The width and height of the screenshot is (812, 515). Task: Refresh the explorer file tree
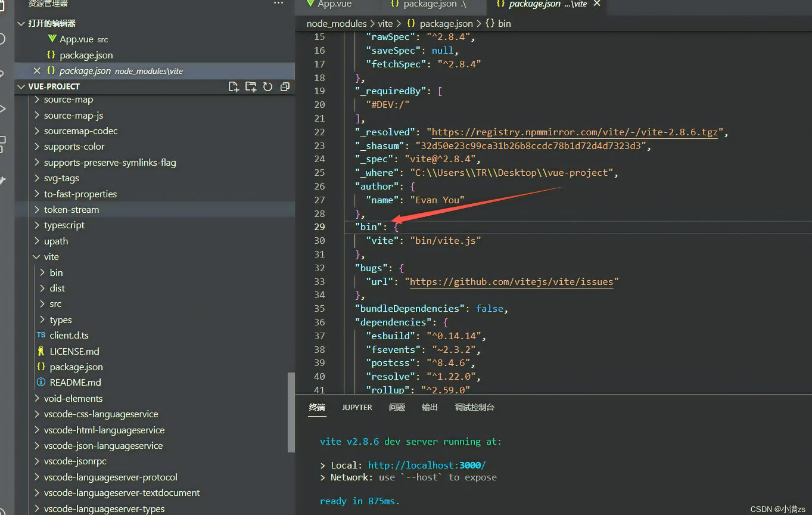pyautogui.click(x=268, y=87)
